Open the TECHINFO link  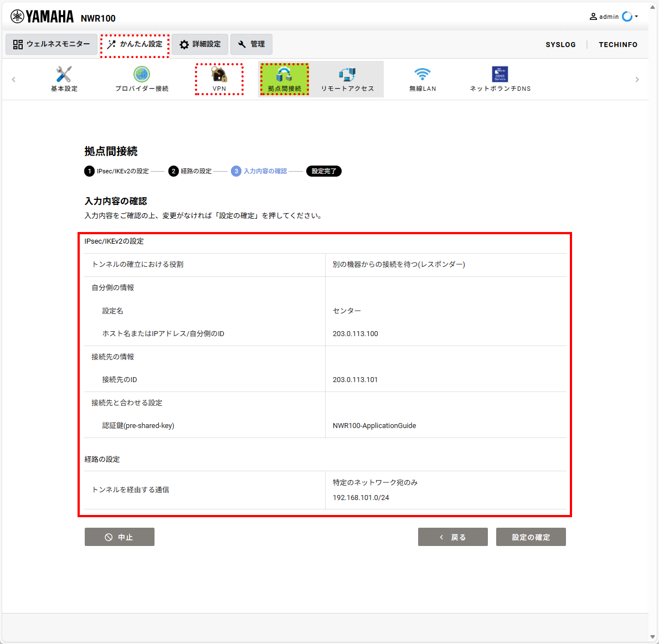pos(618,44)
